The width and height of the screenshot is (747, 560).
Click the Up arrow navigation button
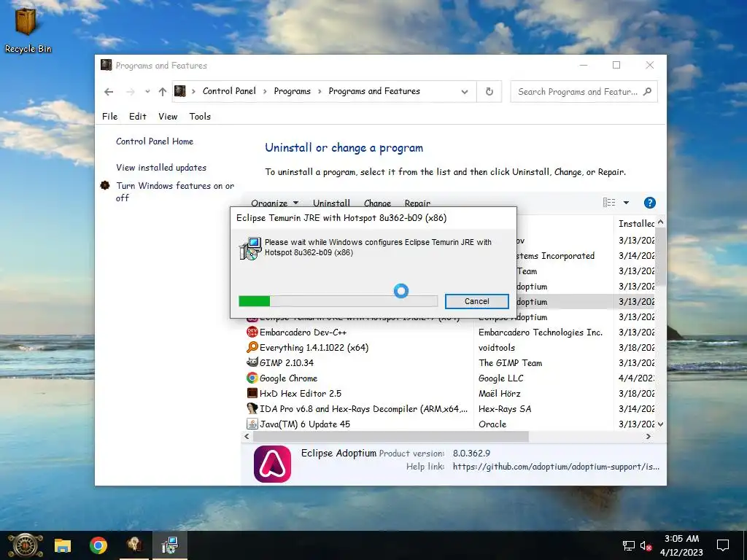coord(163,92)
